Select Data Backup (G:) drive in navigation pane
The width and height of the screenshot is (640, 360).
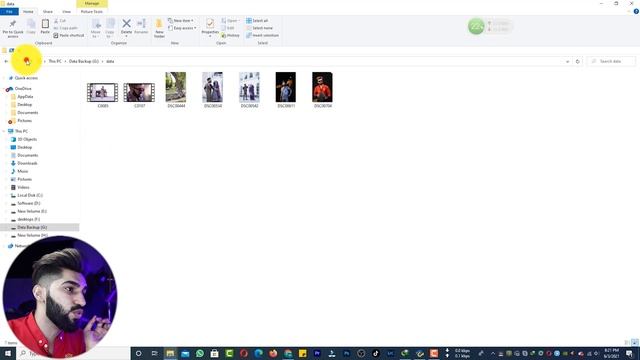click(32, 227)
